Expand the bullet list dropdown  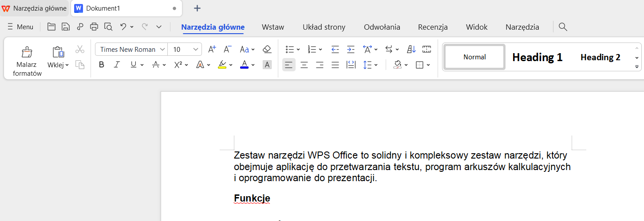298,49
